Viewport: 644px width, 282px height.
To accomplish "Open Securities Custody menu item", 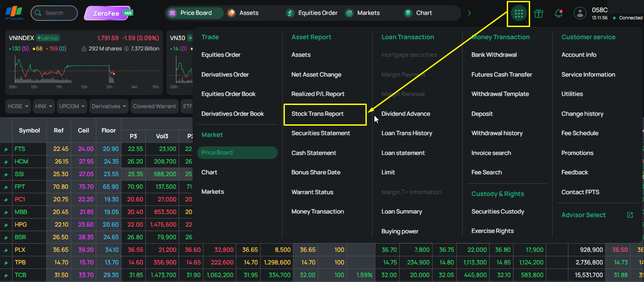I will 498,212.
